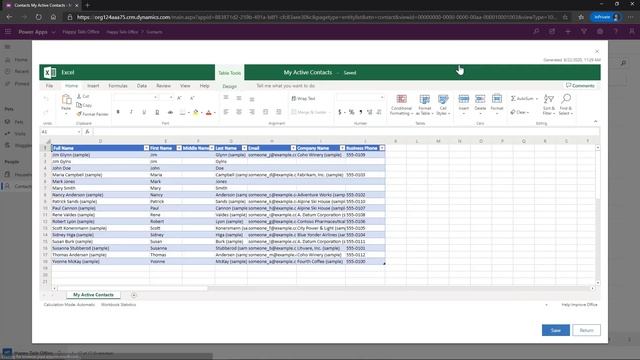Image resolution: width=640 pixels, height=360 pixels.
Task: Close the Excel dialog with X
Action: pos(597,51)
